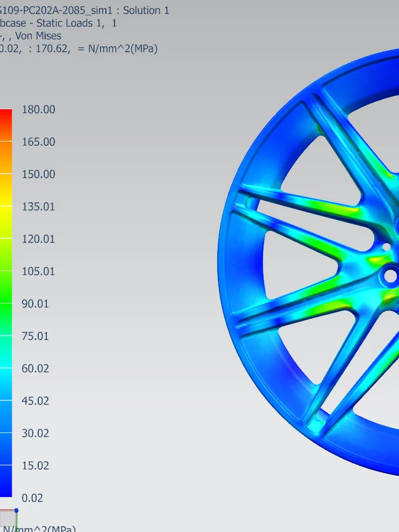Click the small gray view triad box below the legend

(x=8, y=520)
